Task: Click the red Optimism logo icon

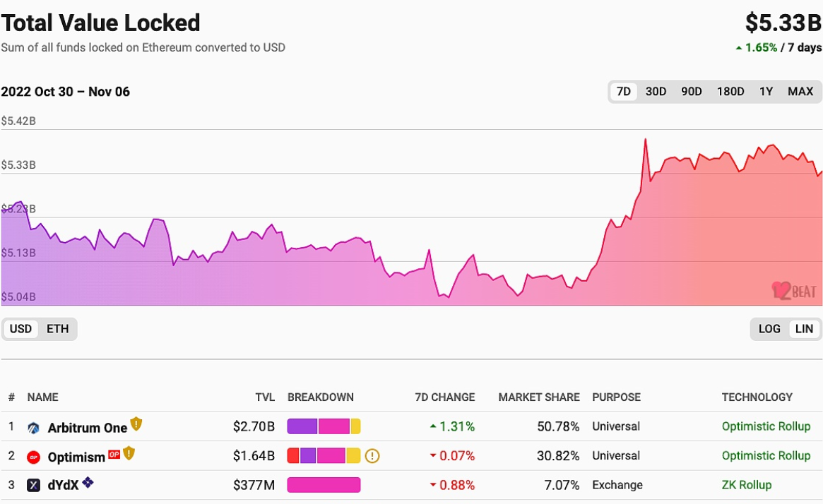Action: [x=33, y=457]
